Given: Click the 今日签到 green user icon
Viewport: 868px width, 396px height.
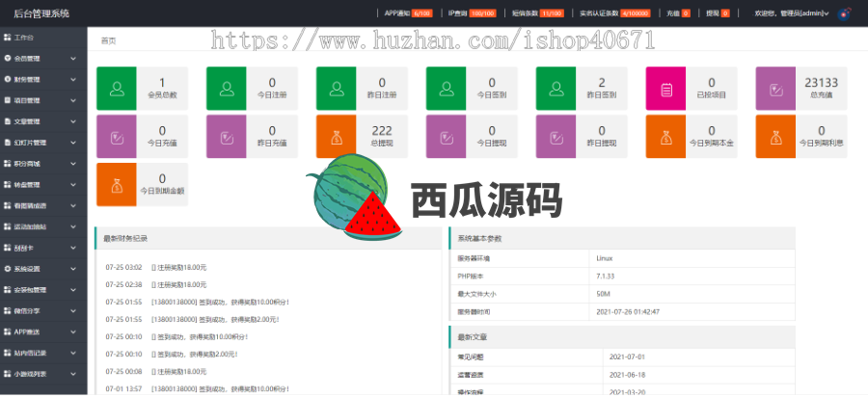Looking at the screenshot, I should 447,89.
